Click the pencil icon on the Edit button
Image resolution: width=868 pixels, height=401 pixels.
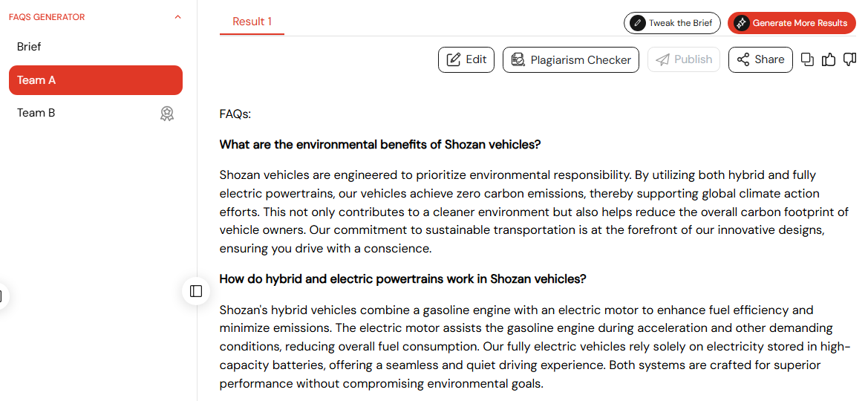(x=454, y=60)
